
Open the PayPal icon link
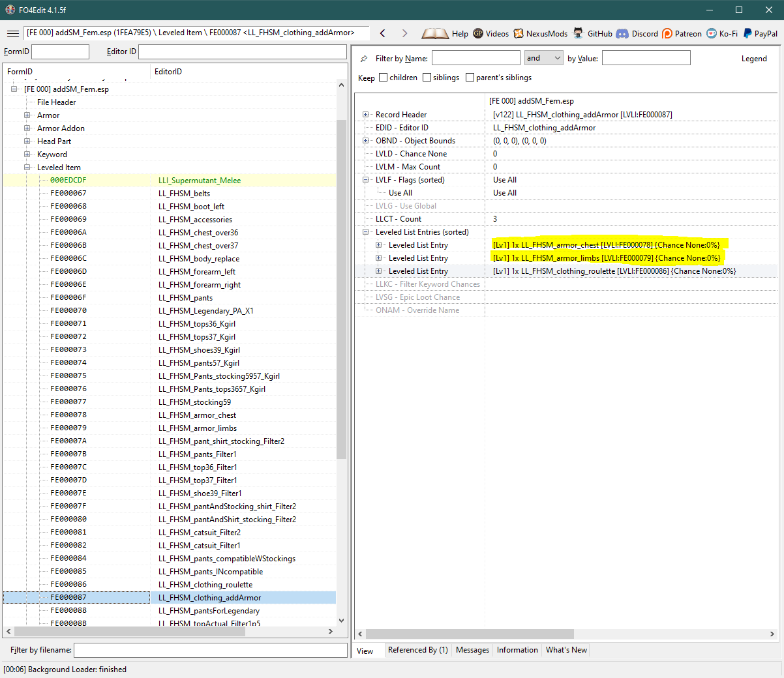(748, 33)
